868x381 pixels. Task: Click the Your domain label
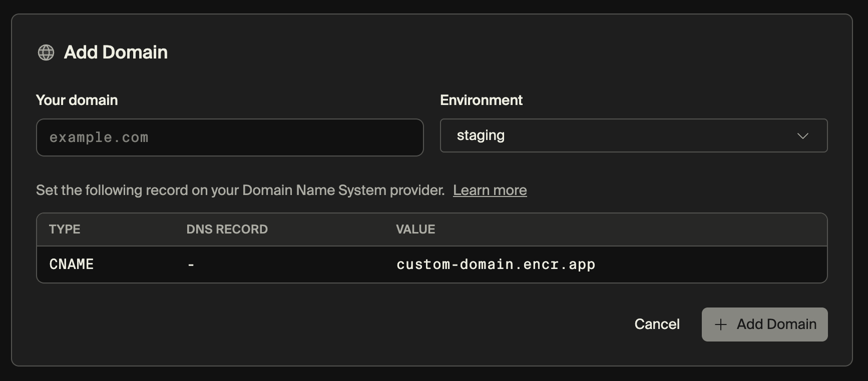[x=77, y=100]
